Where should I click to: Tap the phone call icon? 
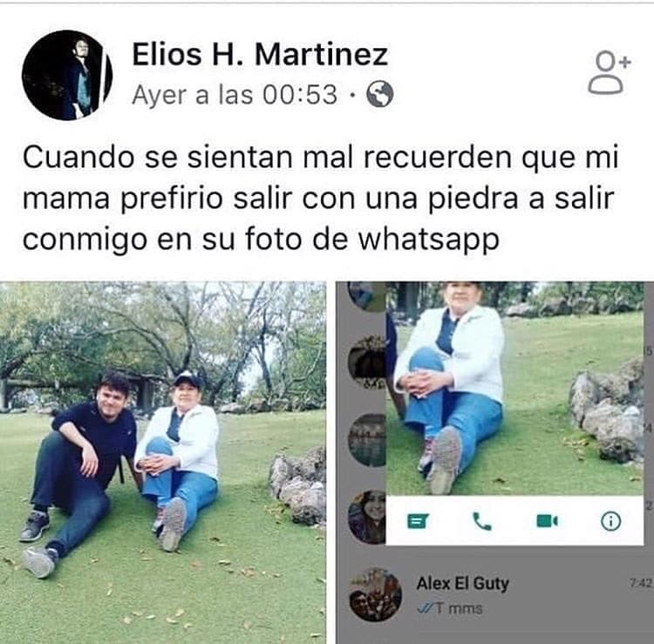pyautogui.click(x=481, y=521)
